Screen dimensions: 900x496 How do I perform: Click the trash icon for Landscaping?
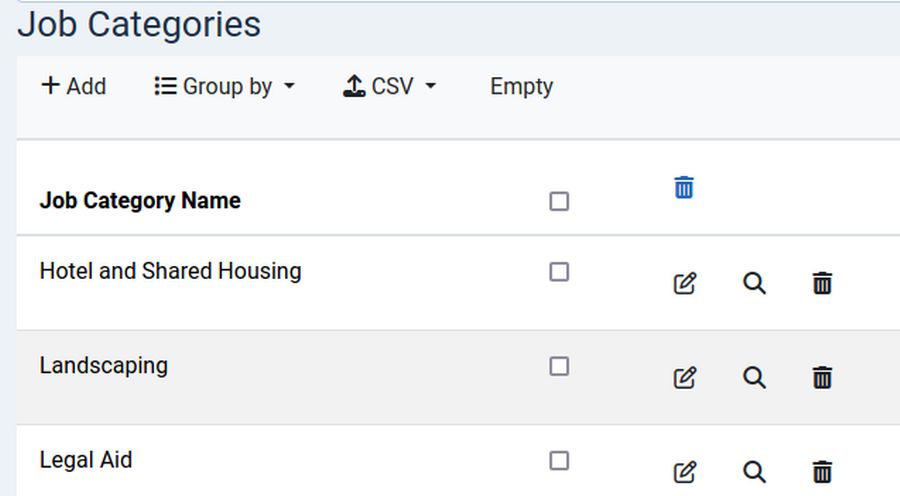tap(822, 378)
